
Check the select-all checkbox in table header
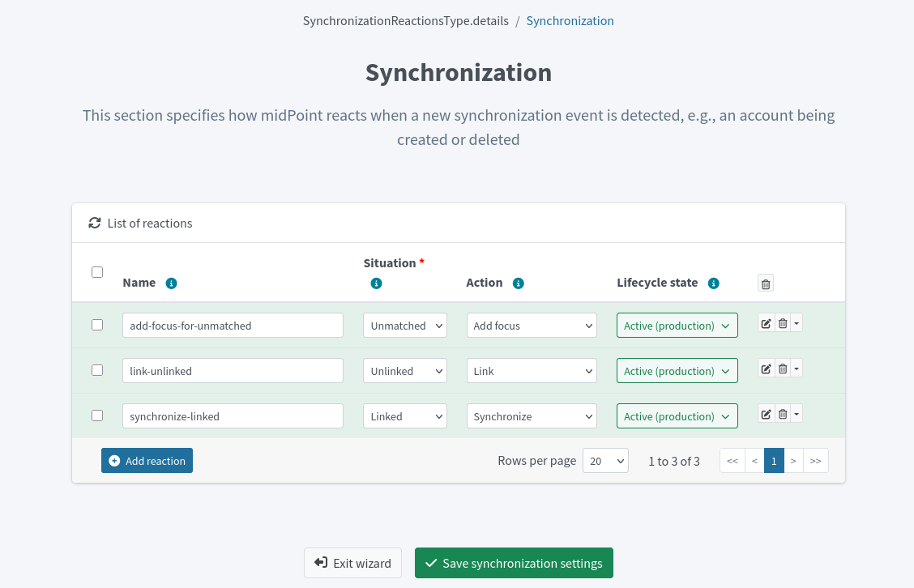click(x=97, y=272)
